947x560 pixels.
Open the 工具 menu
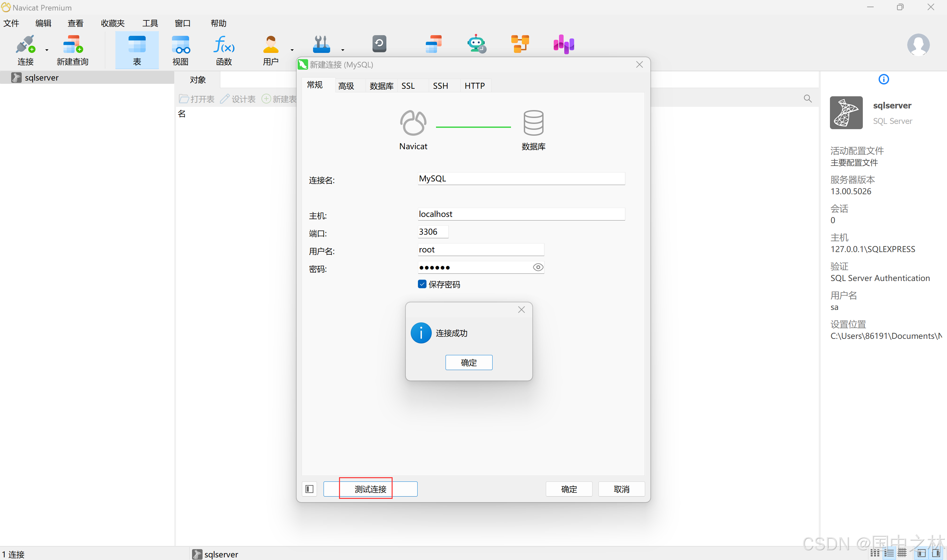(150, 23)
